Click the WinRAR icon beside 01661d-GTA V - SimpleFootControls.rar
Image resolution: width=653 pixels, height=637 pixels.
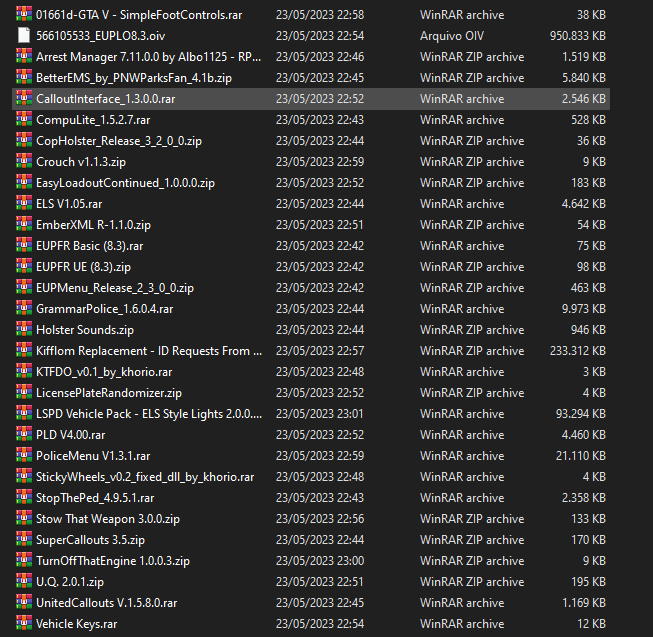24,14
